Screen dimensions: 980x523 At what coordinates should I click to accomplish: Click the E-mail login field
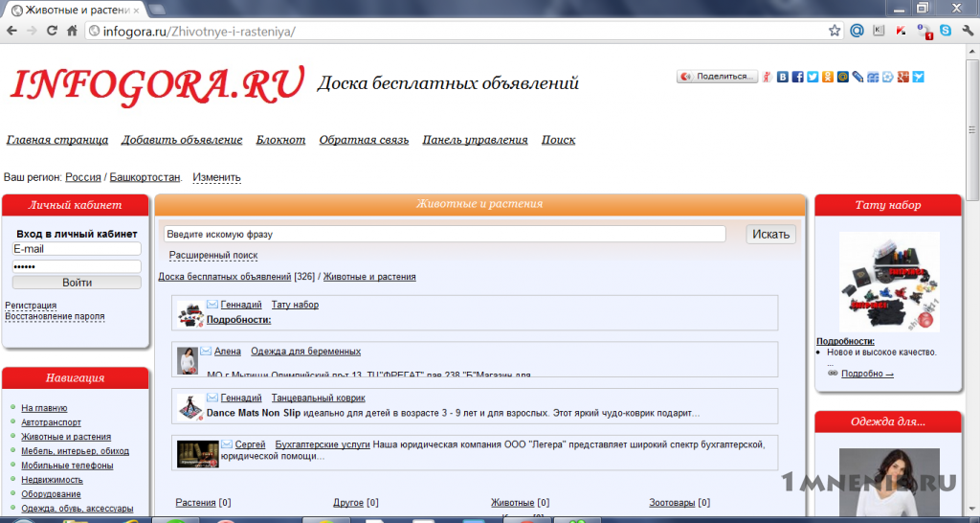tap(77, 249)
